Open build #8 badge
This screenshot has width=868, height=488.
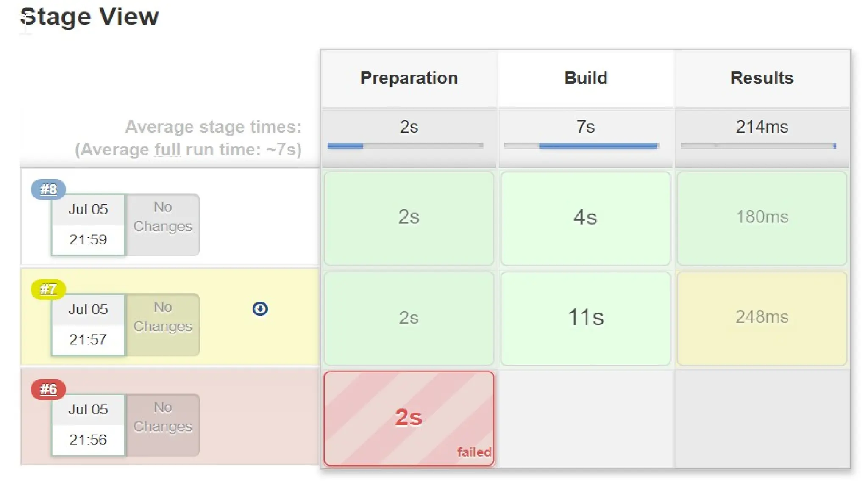48,189
